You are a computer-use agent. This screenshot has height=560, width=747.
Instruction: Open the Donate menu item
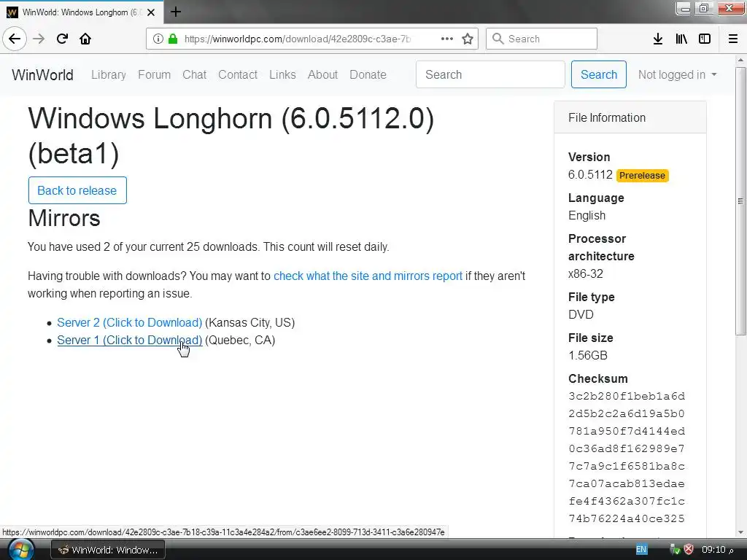[x=368, y=75]
